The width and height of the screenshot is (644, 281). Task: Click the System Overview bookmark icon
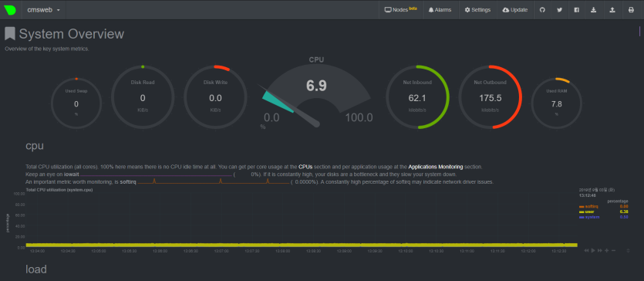tap(10, 34)
